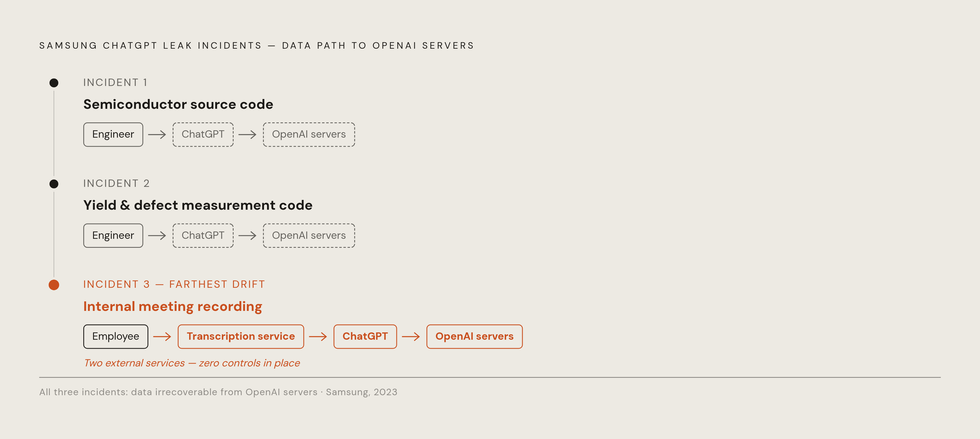Click the heading 'Semiconductor source code'
The image size is (980, 439).
pyautogui.click(x=178, y=104)
